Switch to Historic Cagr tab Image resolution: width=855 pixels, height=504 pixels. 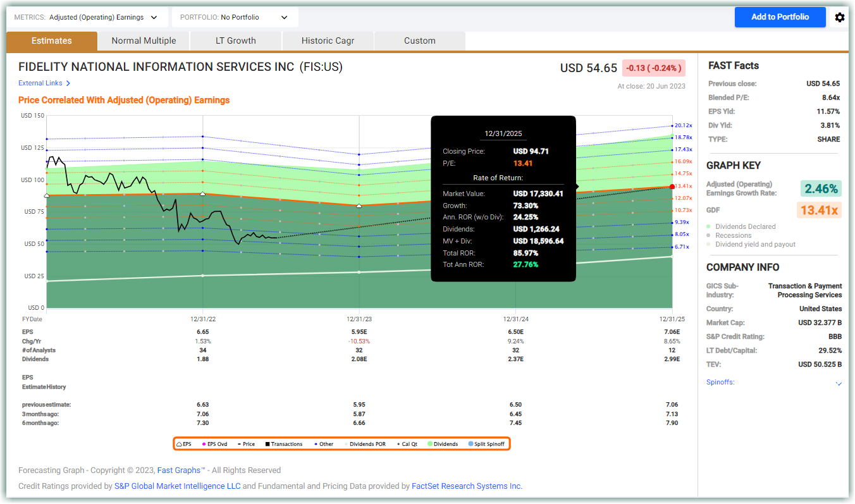(328, 40)
